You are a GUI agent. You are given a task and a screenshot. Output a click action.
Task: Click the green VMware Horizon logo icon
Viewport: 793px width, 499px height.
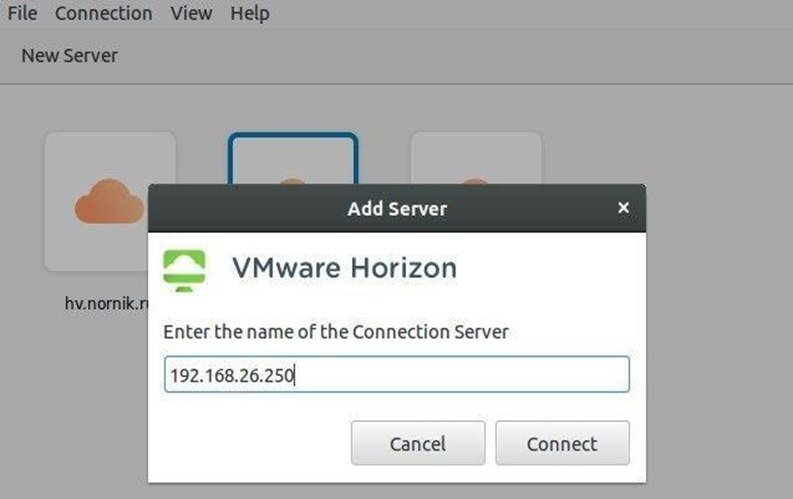pyautogui.click(x=184, y=270)
